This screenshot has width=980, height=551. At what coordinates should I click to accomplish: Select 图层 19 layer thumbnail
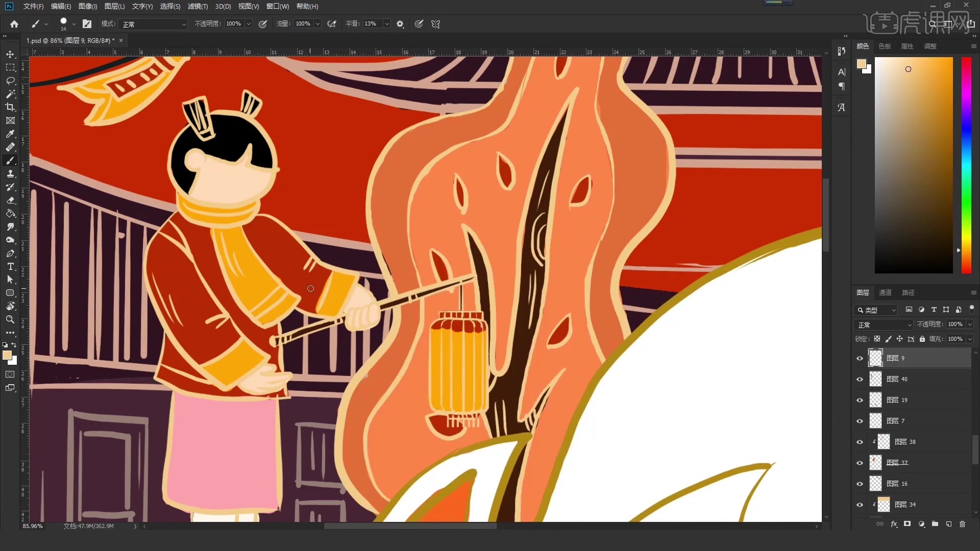(x=875, y=400)
